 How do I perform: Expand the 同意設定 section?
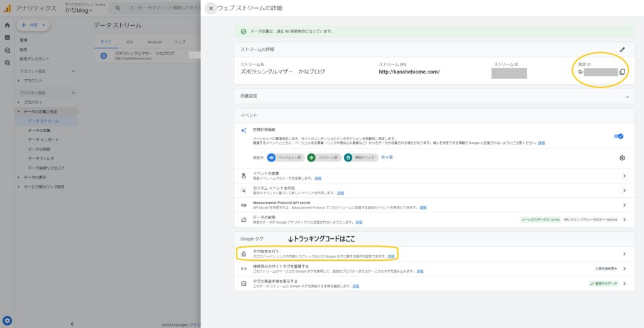pyautogui.click(x=627, y=96)
